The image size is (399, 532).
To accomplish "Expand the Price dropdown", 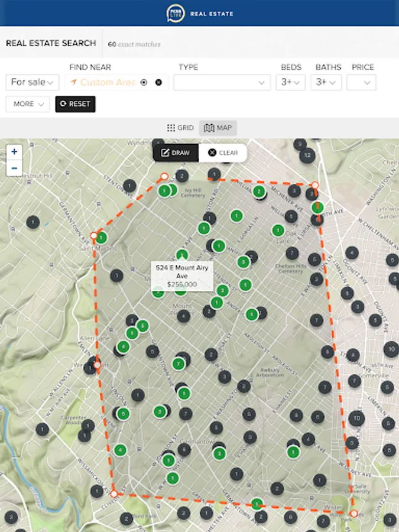I will (361, 82).
